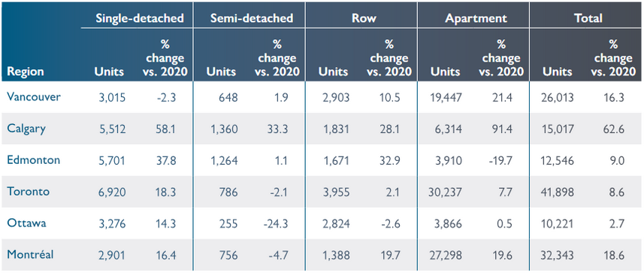Screen dimensions: 644x273
Task: Click the Region header cell
Action: point(25,71)
